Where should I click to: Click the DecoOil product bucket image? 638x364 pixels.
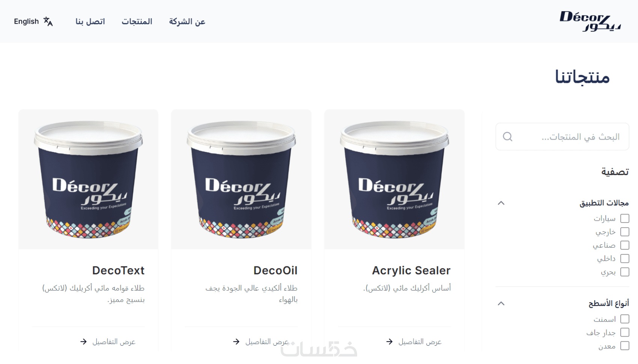click(241, 179)
